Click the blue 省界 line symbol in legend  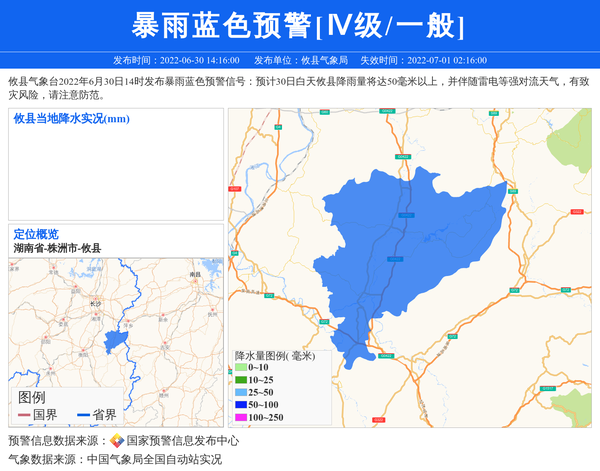79,414
